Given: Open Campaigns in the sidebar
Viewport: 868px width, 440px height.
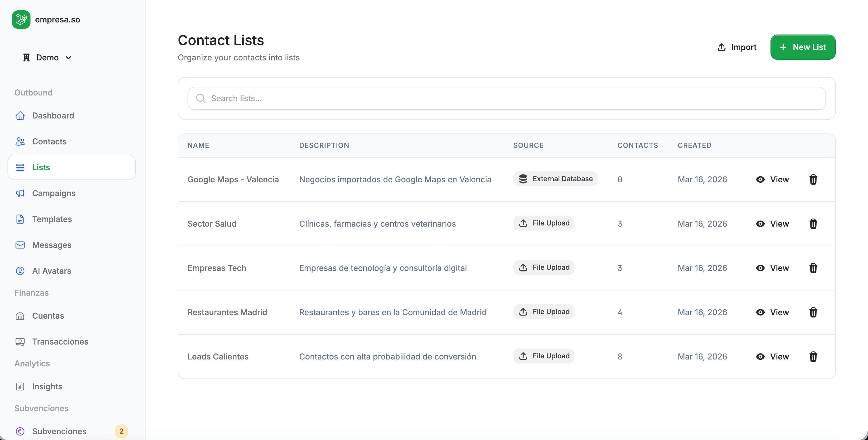Looking at the screenshot, I should point(53,193).
